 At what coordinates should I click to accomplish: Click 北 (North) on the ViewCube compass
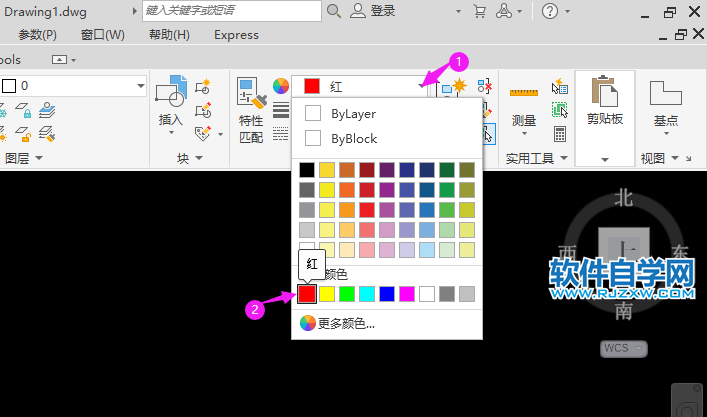624,198
